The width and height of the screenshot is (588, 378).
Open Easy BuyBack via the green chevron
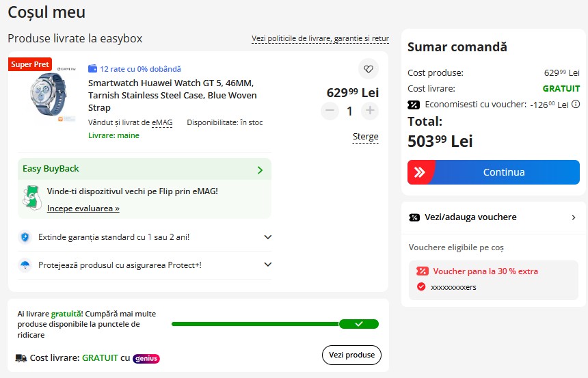pyautogui.click(x=260, y=170)
